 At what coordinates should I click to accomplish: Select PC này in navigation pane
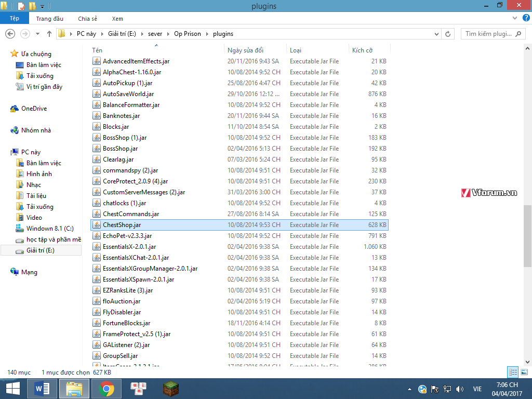[x=31, y=152]
